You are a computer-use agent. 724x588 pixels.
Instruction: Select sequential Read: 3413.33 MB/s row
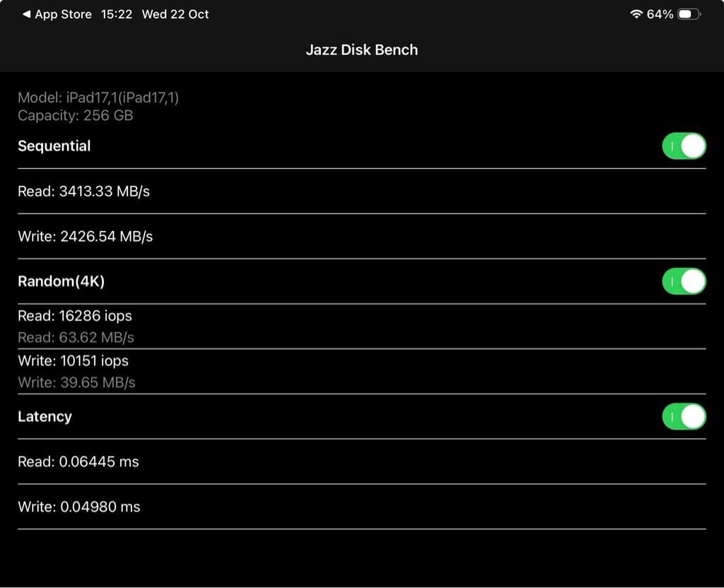361,192
